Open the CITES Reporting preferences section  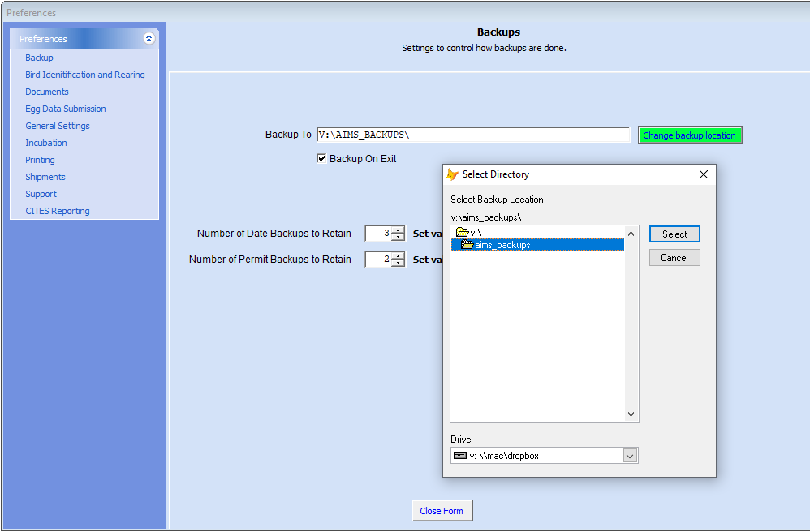click(x=58, y=211)
